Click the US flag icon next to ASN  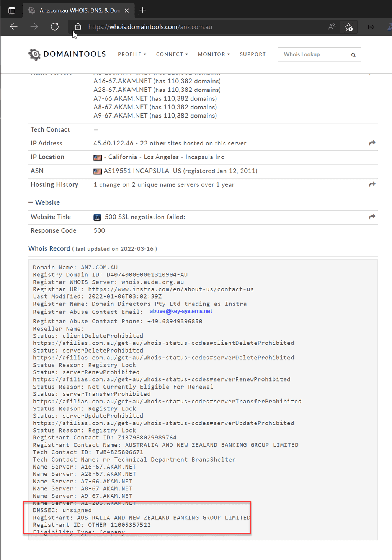tap(98, 171)
